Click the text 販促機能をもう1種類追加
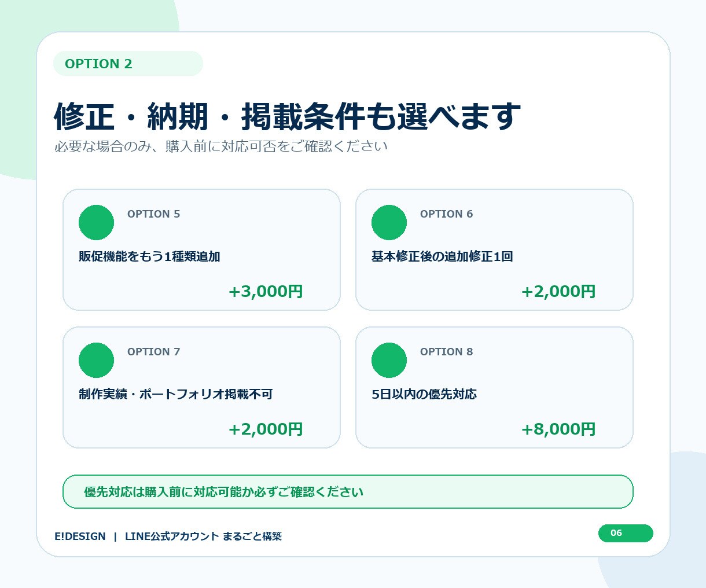The image size is (706, 588). click(x=149, y=256)
